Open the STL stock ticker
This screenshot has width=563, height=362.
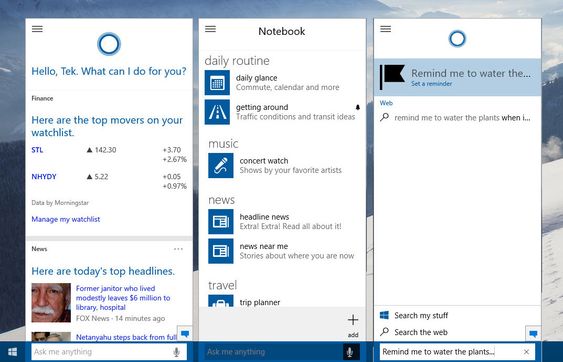tap(37, 150)
